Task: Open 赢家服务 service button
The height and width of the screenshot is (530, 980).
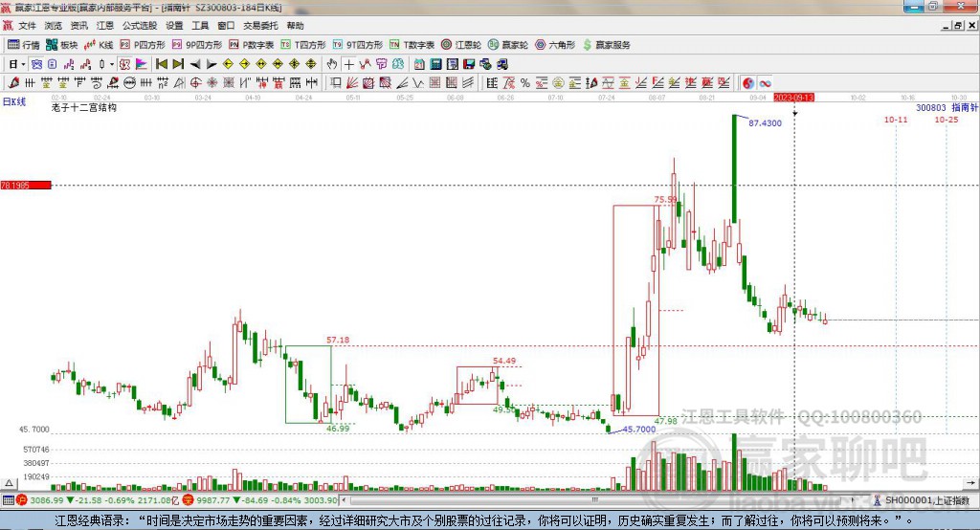Action: [606, 45]
